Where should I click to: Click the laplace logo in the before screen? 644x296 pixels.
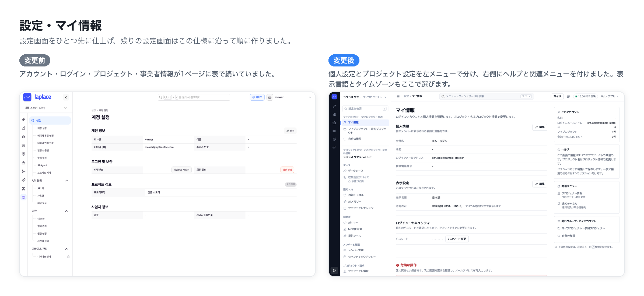37,97
